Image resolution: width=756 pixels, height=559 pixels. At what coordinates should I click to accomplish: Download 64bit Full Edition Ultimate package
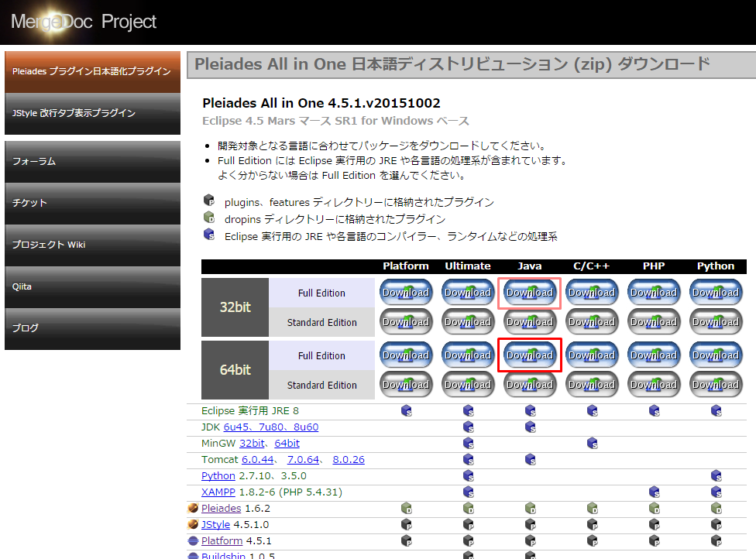tap(467, 355)
